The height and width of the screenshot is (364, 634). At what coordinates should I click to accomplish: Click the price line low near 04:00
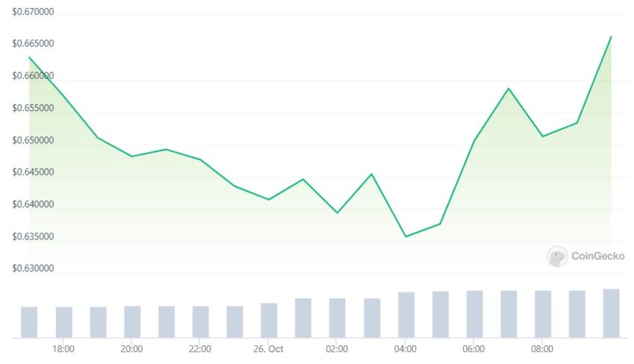click(x=406, y=236)
